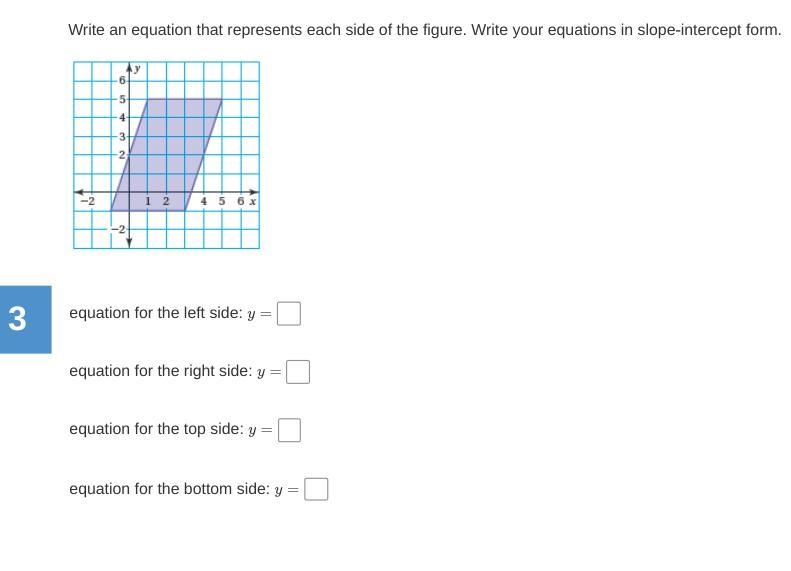This screenshot has width=791, height=571.
Task: Click the 'equation for the left side' label
Action: pos(156,313)
